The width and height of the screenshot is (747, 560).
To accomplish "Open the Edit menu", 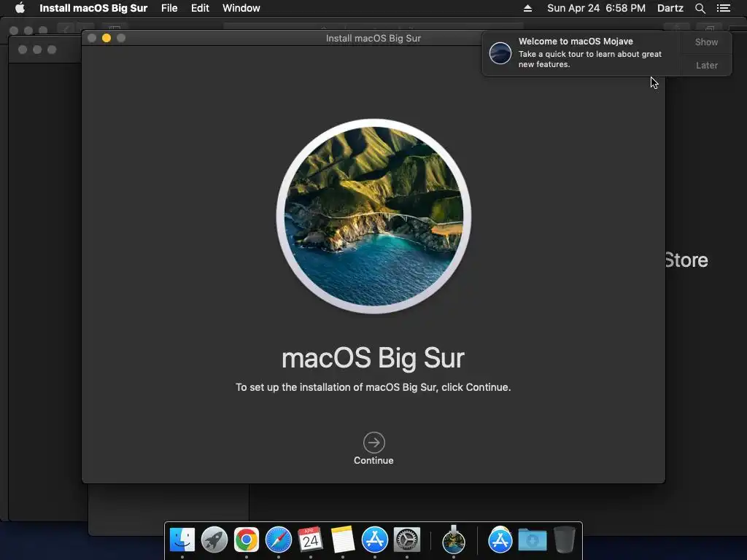I will click(x=200, y=8).
